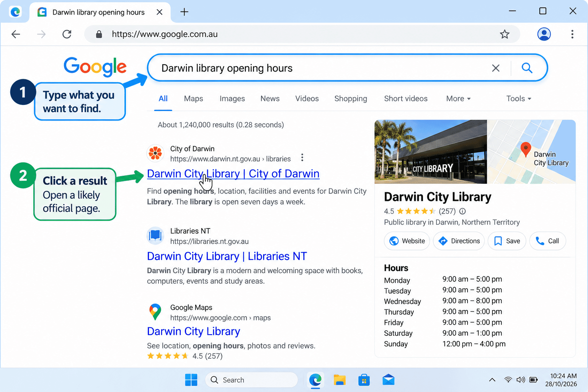
Task: Switch to the Videos tab
Action: [307, 99]
